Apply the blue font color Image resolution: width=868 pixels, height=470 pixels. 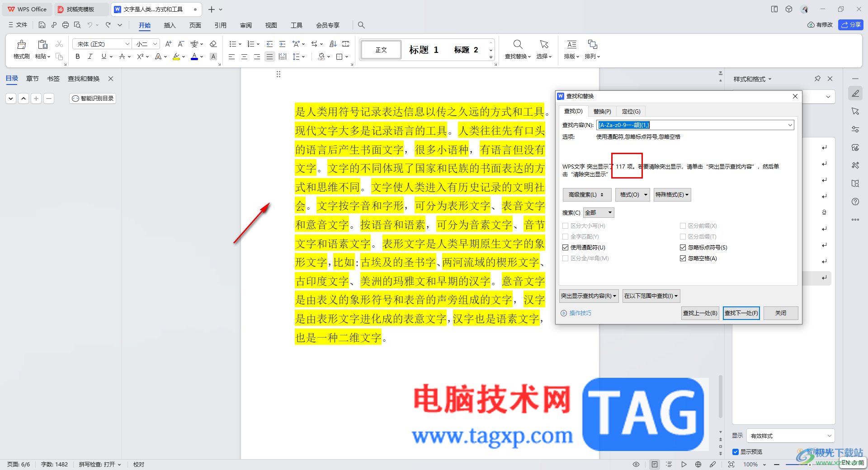pyautogui.click(x=194, y=56)
